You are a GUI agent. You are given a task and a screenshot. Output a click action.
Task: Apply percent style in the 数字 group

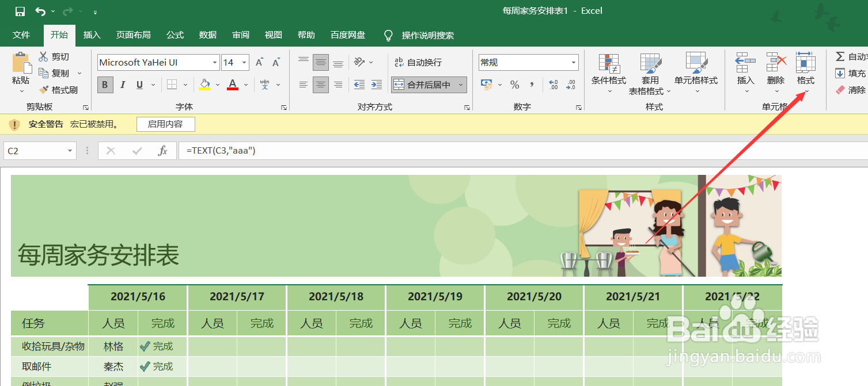tap(514, 85)
